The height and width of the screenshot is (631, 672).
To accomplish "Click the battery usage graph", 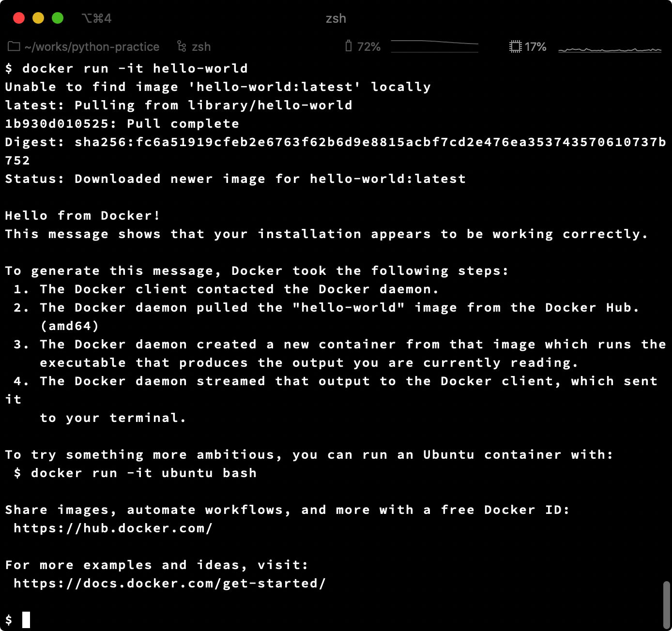I will [434, 46].
